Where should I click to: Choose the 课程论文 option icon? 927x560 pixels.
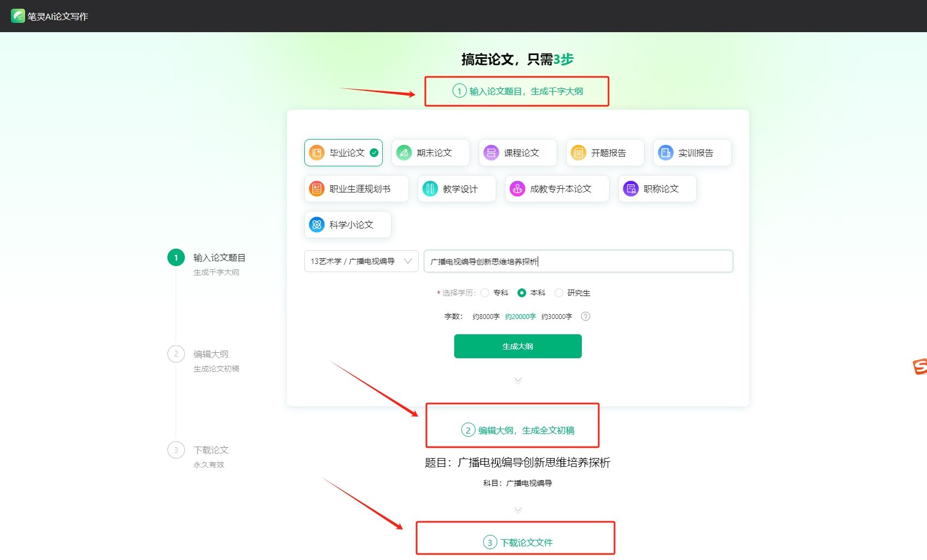point(490,153)
